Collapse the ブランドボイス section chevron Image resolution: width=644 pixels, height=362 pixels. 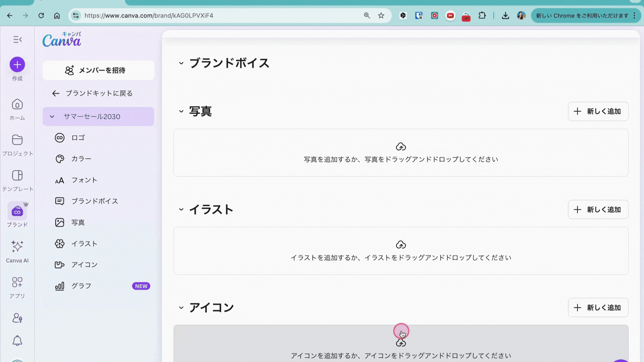click(181, 63)
